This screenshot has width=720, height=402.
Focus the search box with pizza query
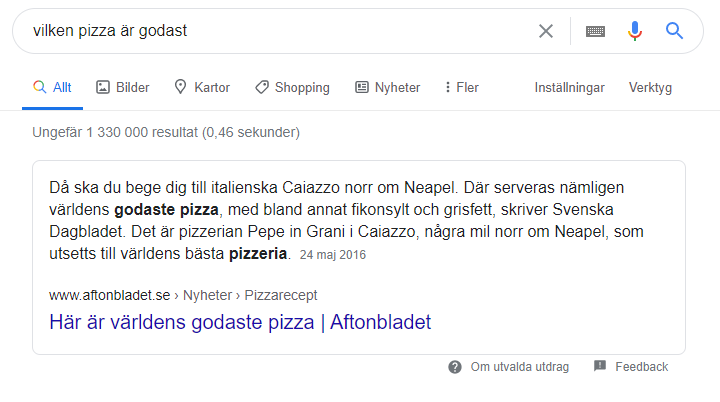270,31
